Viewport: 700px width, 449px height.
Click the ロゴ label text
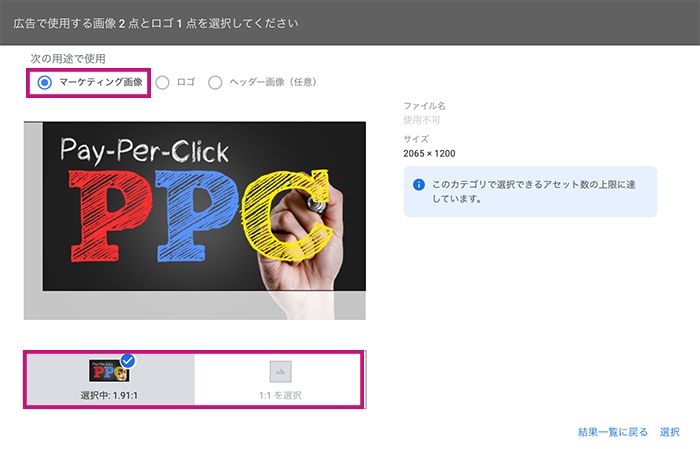[186, 82]
